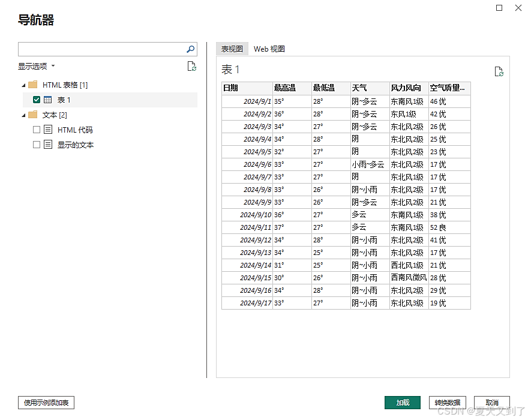The image size is (528, 420).
Task: Click the 西南风微风 wind cell
Action: point(409,278)
